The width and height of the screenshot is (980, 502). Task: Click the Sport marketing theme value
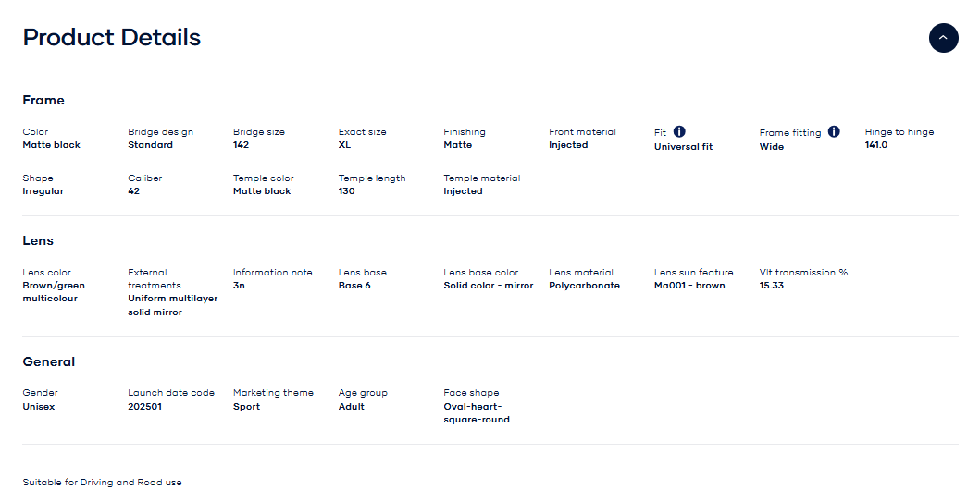pos(246,407)
